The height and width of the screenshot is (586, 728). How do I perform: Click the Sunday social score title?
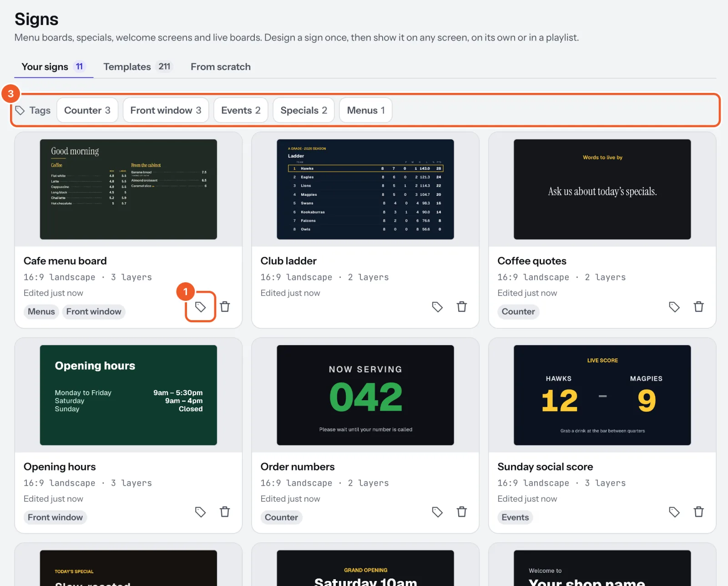click(x=545, y=467)
